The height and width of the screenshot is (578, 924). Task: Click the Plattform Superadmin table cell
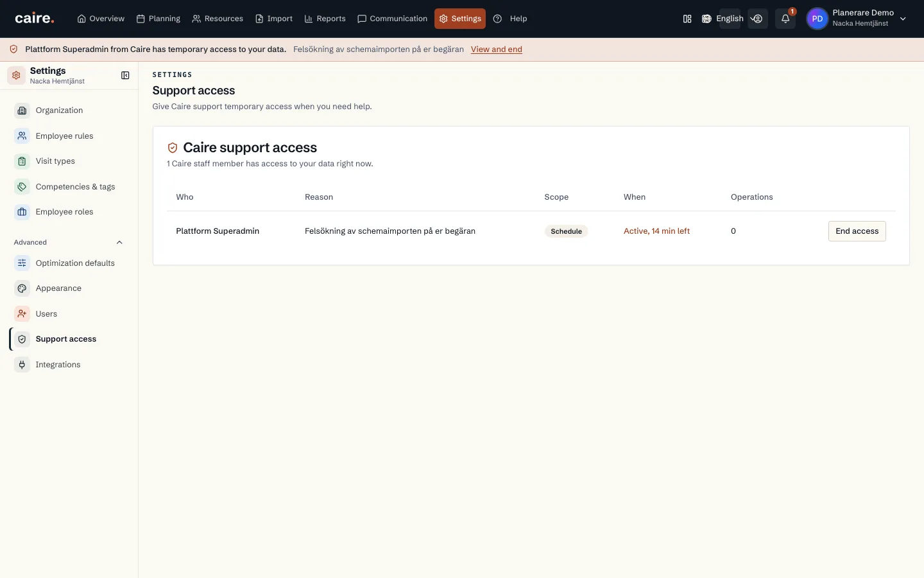pos(218,231)
